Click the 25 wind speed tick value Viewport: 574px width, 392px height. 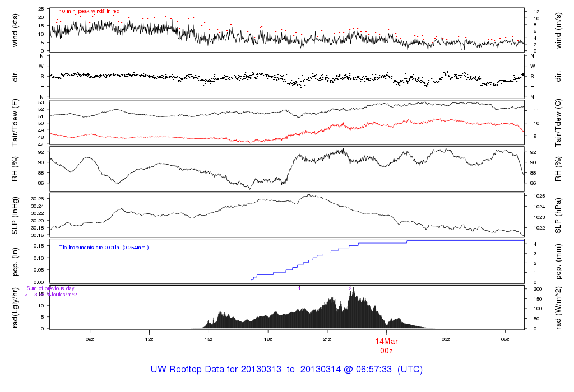(x=41, y=9)
